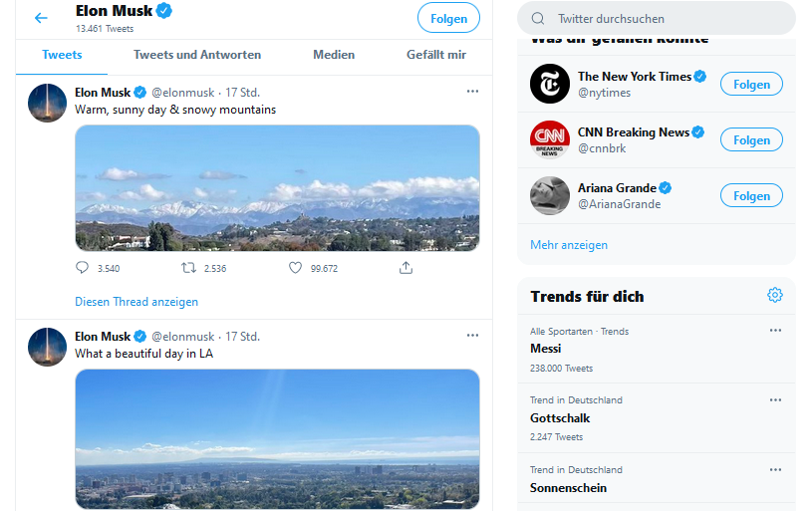
Task: Click reply icon on snowy mountains tweet
Action: tap(83, 268)
